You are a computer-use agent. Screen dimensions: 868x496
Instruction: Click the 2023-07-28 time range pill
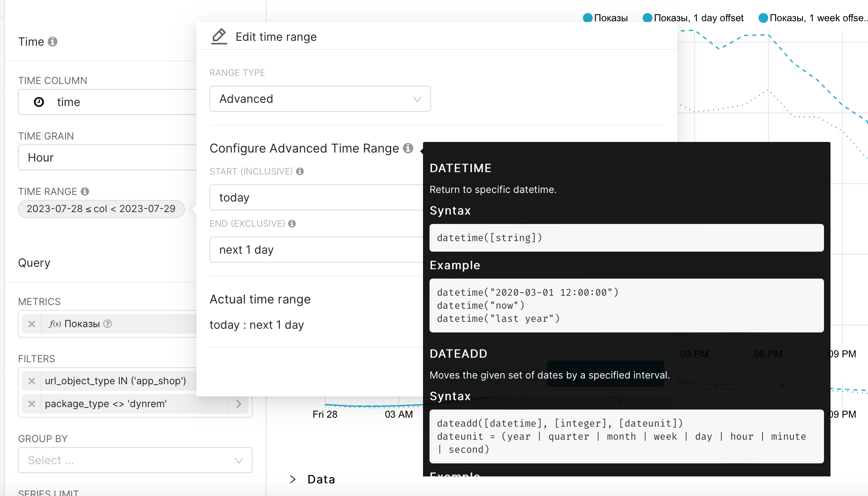pos(101,208)
